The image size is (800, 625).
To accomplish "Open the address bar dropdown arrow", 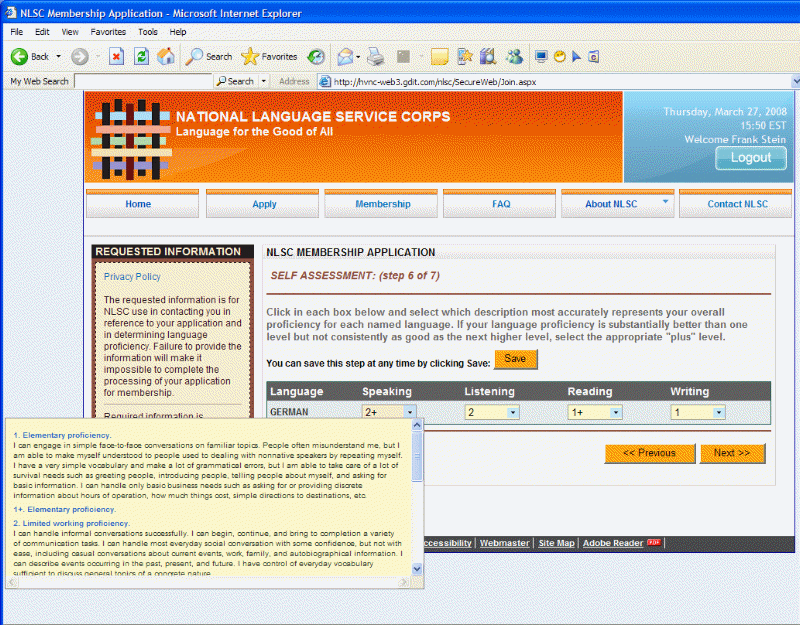I will click(x=795, y=82).
